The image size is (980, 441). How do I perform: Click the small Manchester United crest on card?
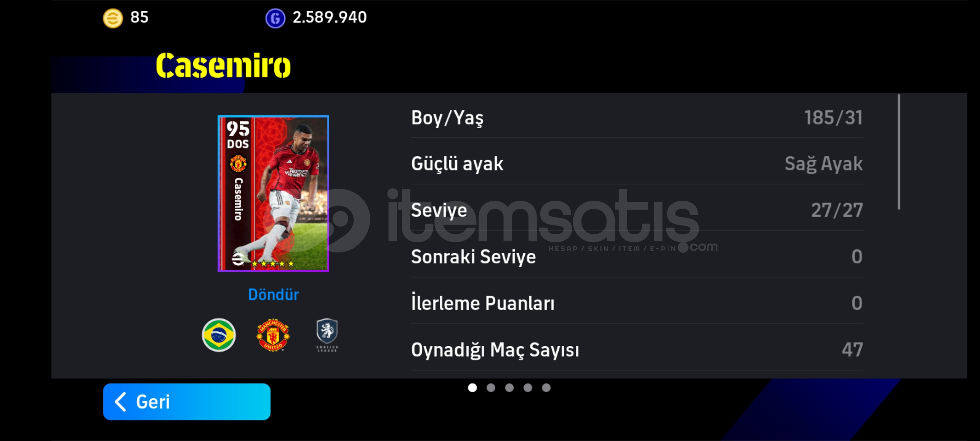(x=238, y=164)
